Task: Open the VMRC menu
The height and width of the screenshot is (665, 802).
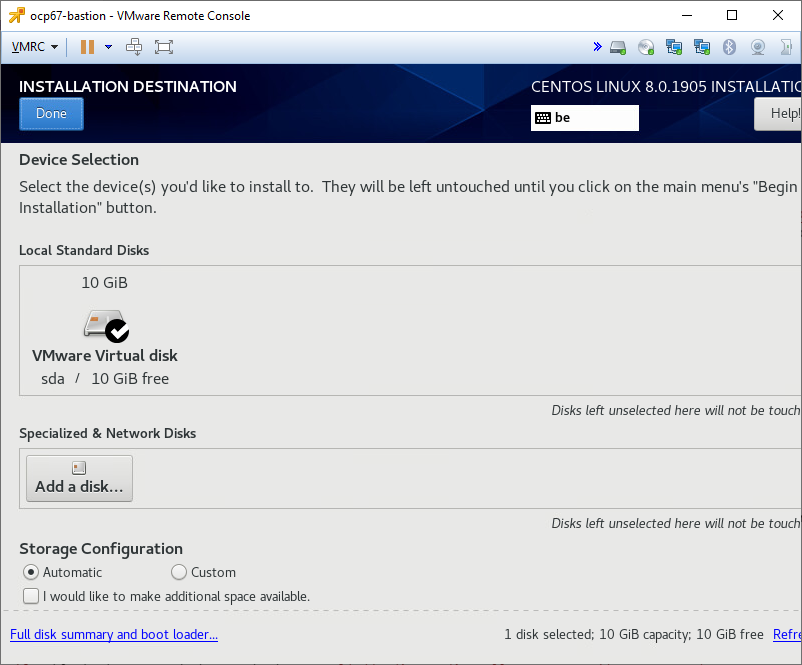Action: pyautogui.click(x=34, y=47)
